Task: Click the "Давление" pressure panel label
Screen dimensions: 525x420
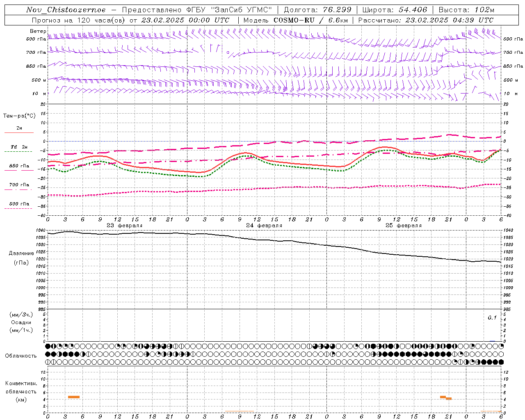Action: pos(21,253)
